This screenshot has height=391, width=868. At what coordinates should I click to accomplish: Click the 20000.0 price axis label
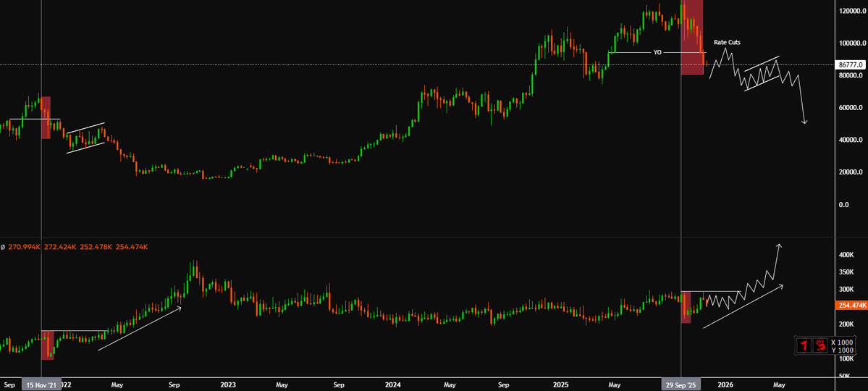(x=851, y=172)
